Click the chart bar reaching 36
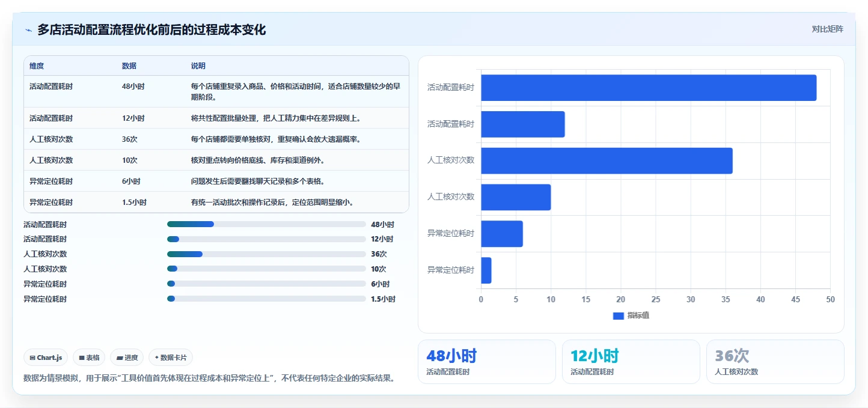This screenshot has height=408, width=868. point(607,161)
